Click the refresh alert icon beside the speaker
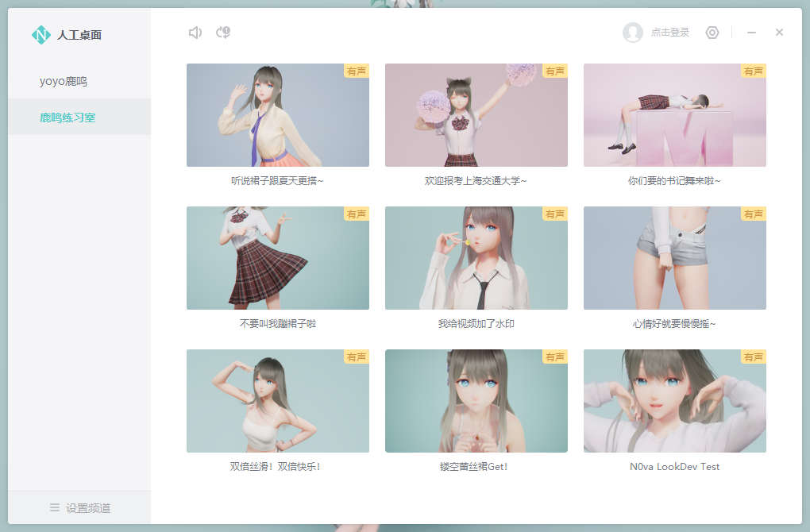The image size is (810, 532). point(223,33)
